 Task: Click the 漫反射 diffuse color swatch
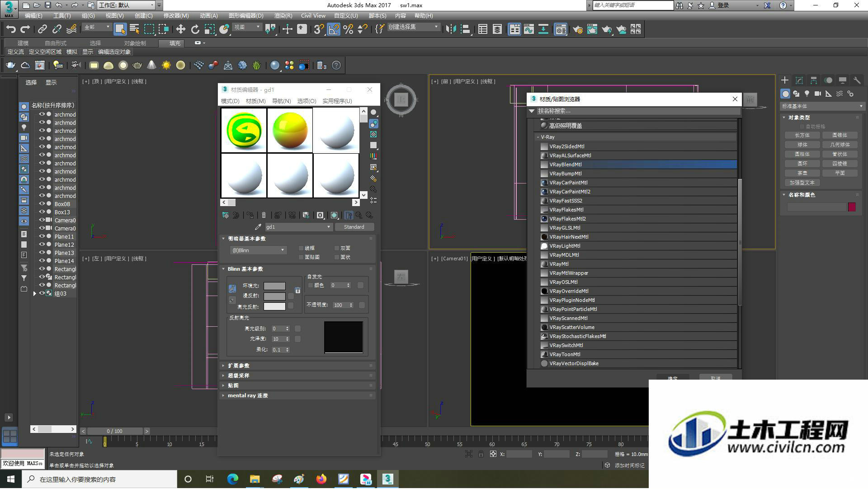(x=274, y=296)
